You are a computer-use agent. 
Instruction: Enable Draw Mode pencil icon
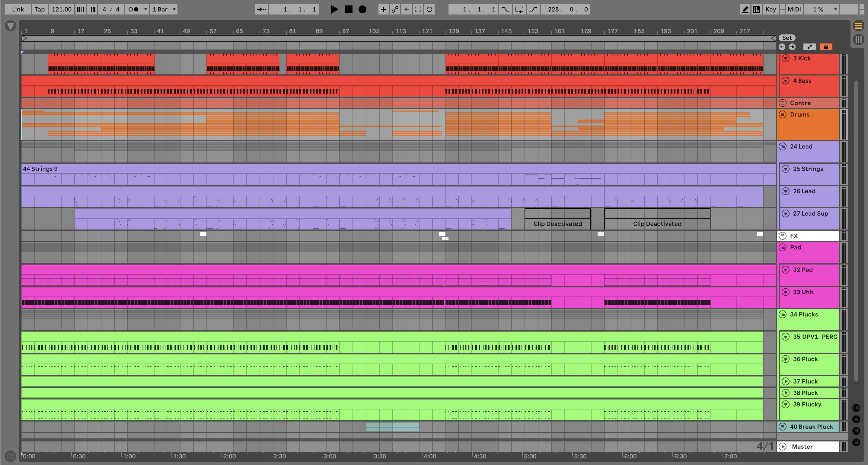click(x=745, y=9)
